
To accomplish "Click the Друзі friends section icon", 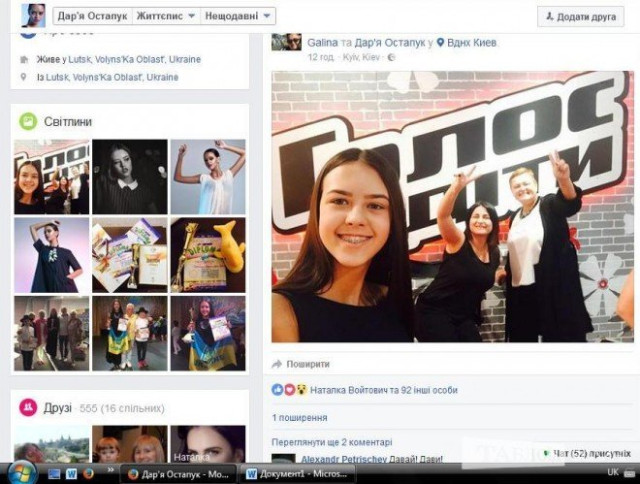I will pyautogui.click(x=28, y=407).
